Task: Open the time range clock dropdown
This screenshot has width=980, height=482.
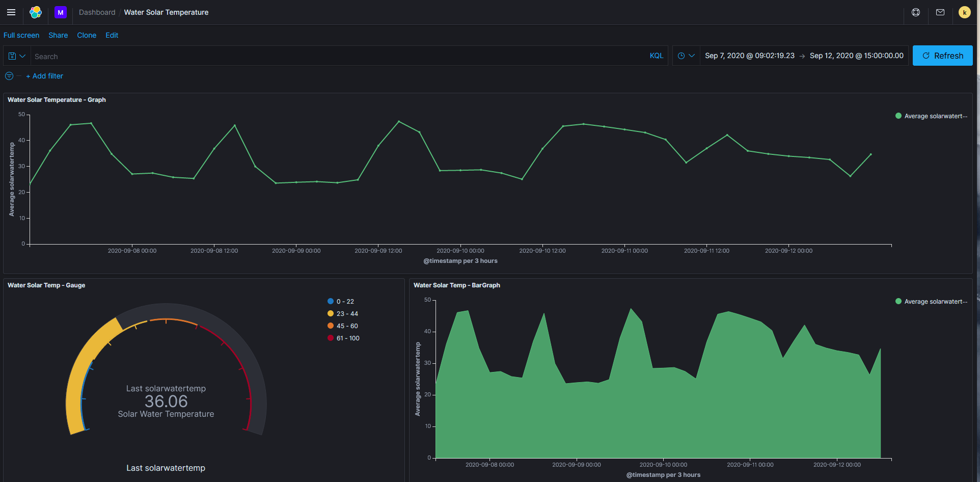Action: click(x=686, y=56)
